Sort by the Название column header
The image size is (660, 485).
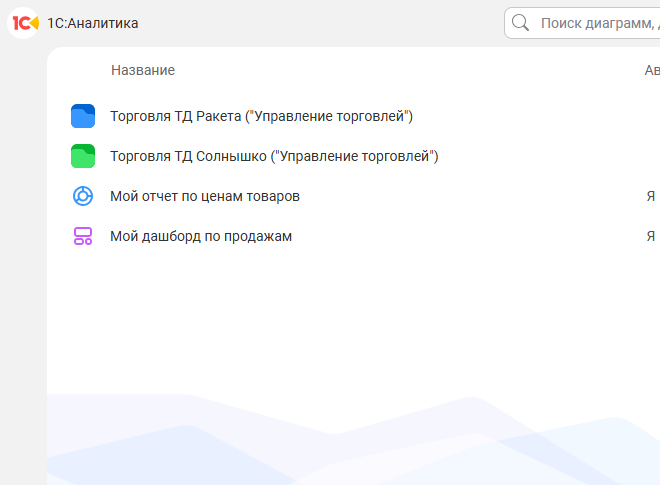[x=143, y=70]
